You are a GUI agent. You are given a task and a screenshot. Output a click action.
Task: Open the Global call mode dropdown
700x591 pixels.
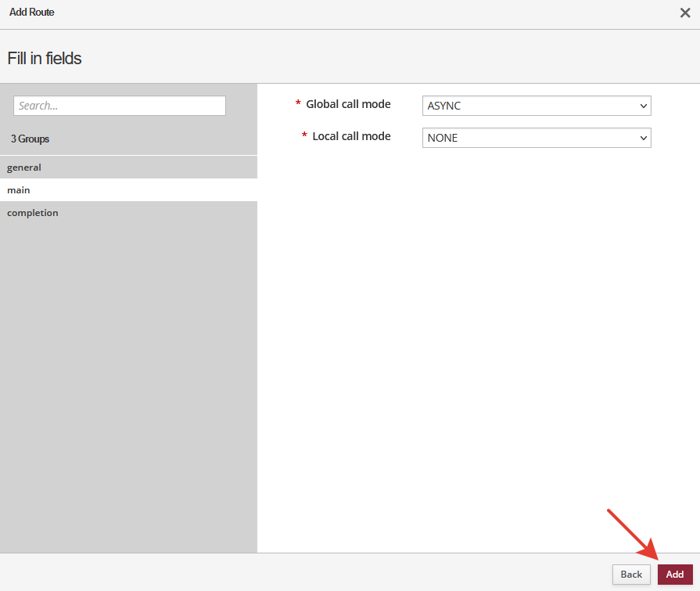coord(536,106)
